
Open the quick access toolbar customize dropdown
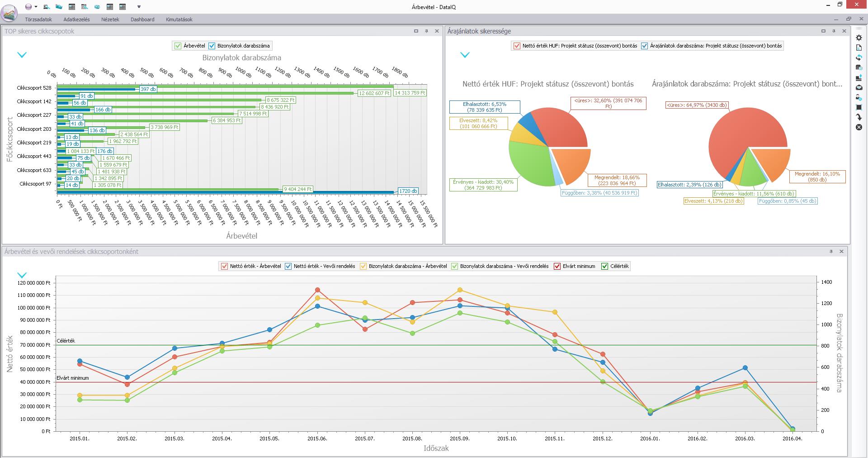point(139,7)
